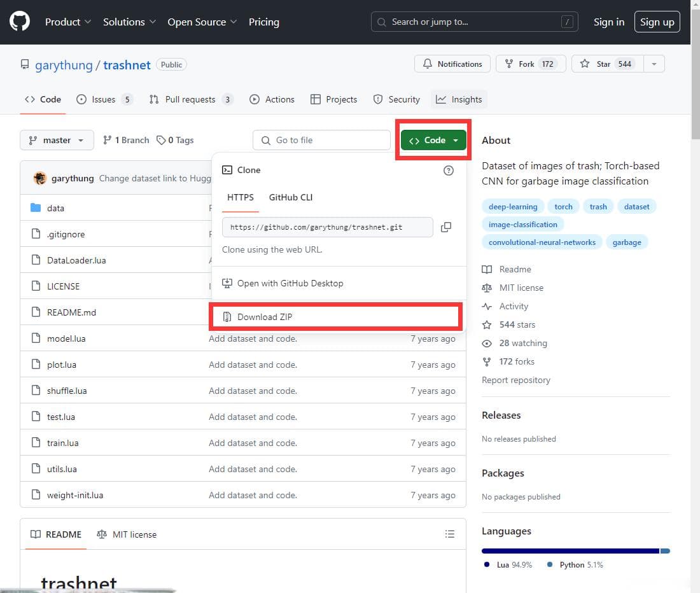The width and height of the screenshot is (700, 593).
Task: Click the convolutional-neural-networks topic tag
Action: pos(542,242)
